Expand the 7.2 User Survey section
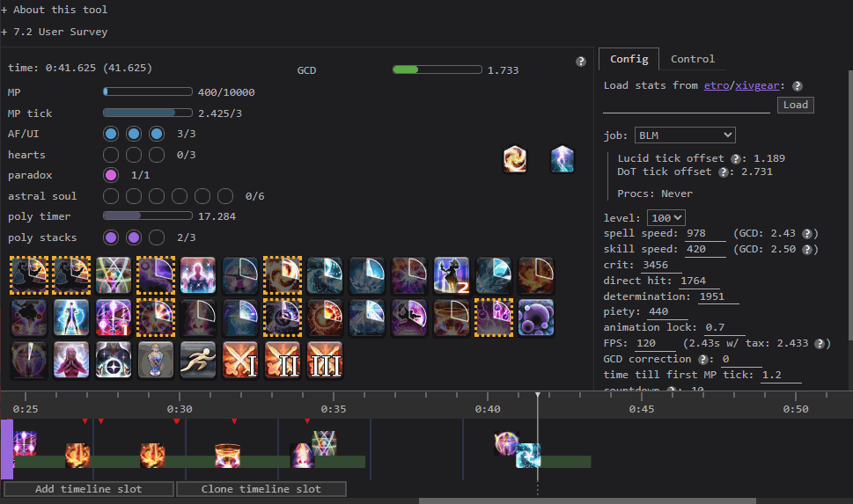Viewport: 853px width, 504px height. tap(55, 32)
